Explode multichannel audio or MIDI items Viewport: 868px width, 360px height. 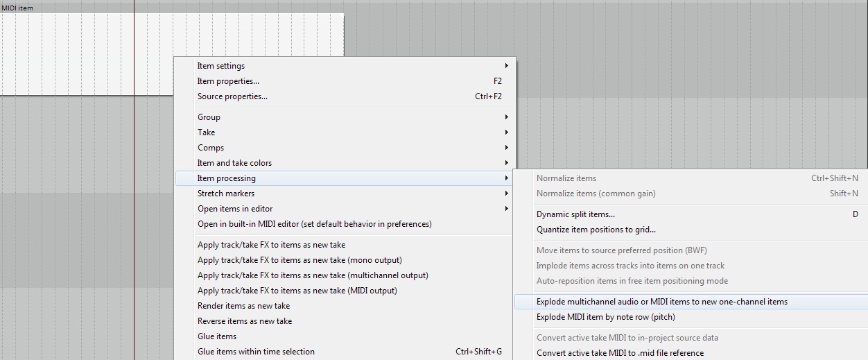[x=691, y=302]
